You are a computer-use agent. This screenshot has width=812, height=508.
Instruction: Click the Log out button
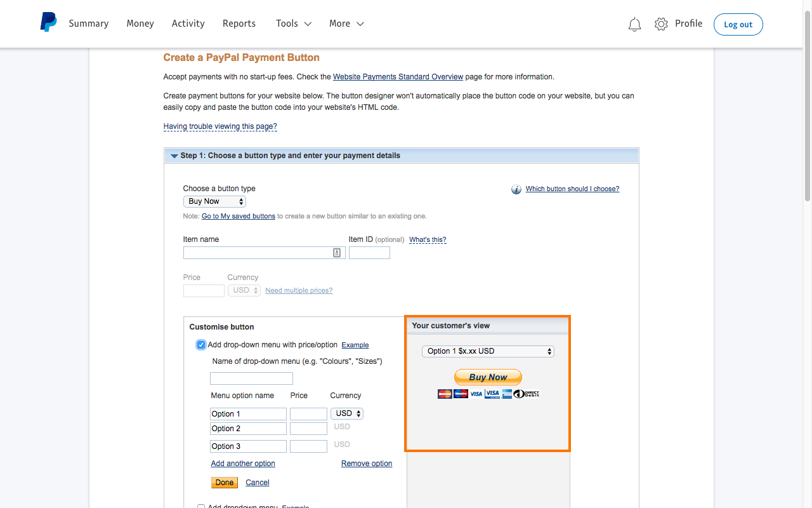tap(738, 24)
